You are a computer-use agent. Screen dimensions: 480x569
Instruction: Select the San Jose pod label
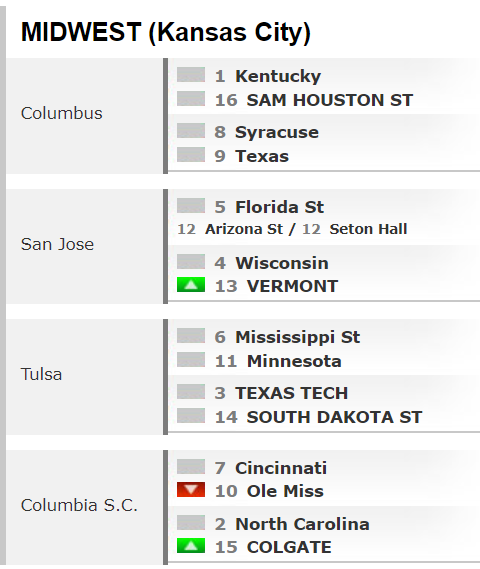[x=57, y=244]
